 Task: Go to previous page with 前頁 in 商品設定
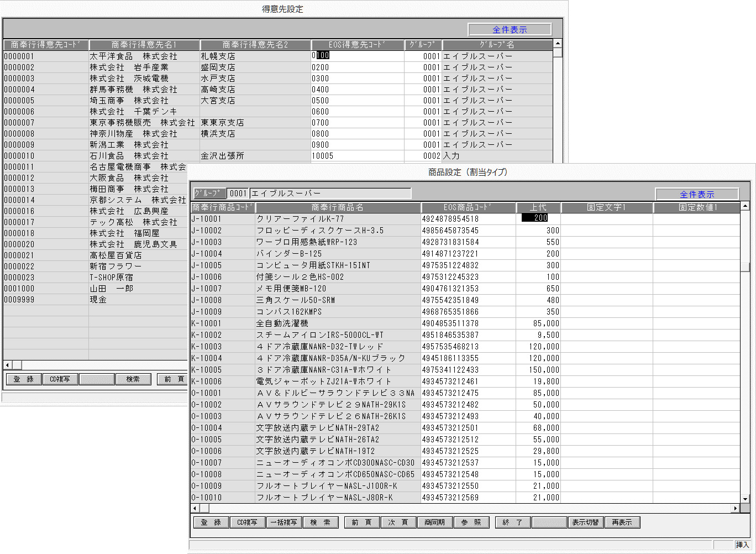coord(362,522)
